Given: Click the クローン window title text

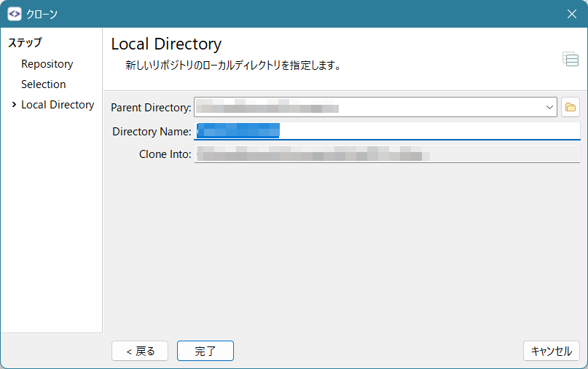Looking at the screenshot, I should [42, 15].
